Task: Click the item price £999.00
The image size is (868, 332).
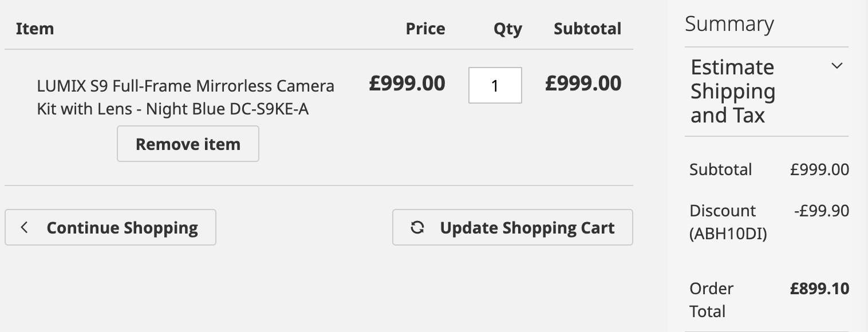Action: (x=407, y=84)
